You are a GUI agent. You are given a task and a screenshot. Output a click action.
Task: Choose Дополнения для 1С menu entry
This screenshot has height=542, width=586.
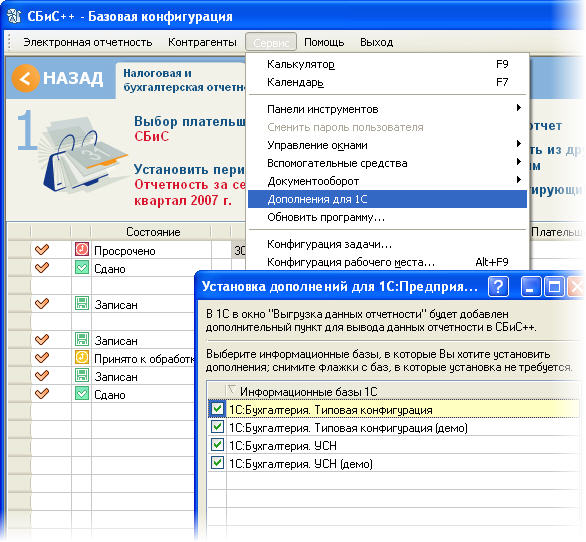(x=388, y=199)
